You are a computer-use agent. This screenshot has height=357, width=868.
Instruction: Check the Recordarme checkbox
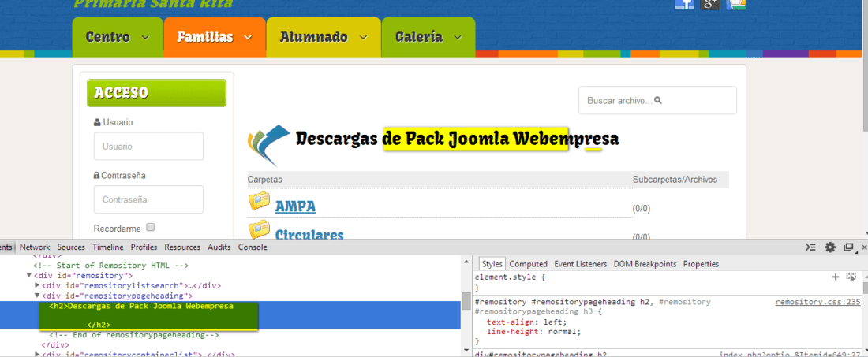(151, 227)
